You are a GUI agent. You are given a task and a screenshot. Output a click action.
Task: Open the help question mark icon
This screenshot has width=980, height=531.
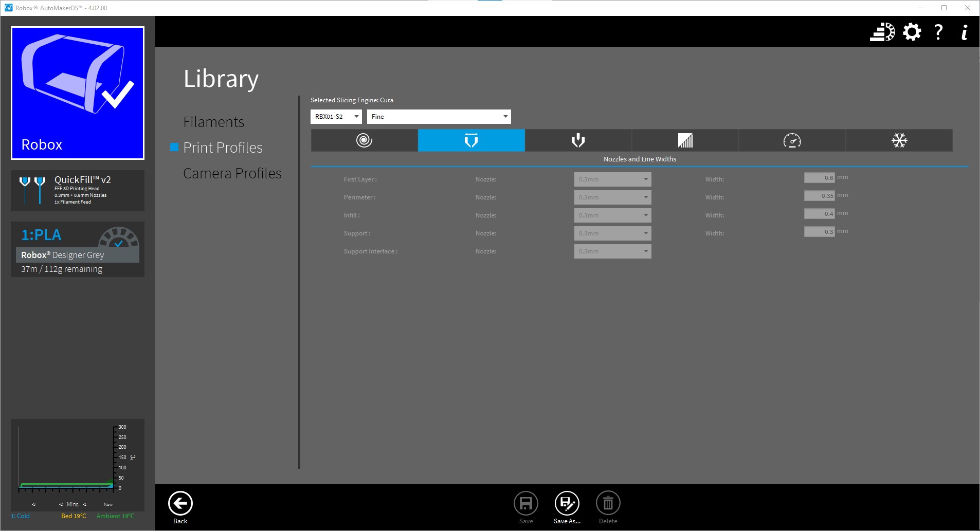[938, 32]
